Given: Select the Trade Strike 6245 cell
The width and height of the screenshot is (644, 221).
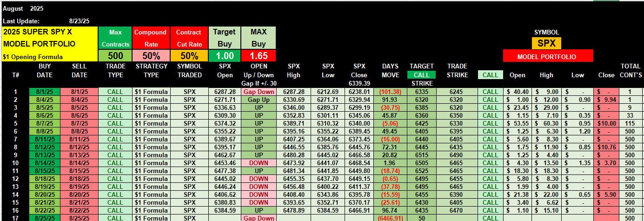Looking at the screenshot, I should pyautogui.click(x=456, y=92).
